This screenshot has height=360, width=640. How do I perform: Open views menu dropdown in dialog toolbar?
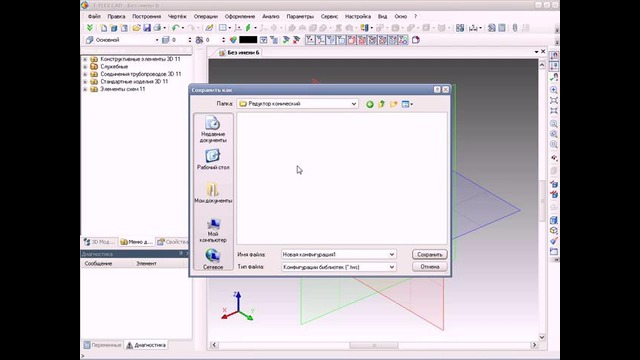click(x=407, y=104)
